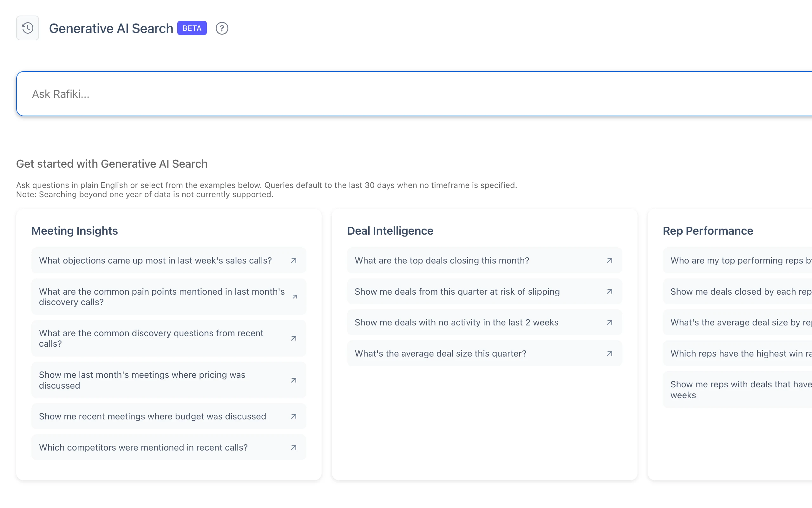Select common discovery questions query
The image size is (812, 508).
[169, 338]
